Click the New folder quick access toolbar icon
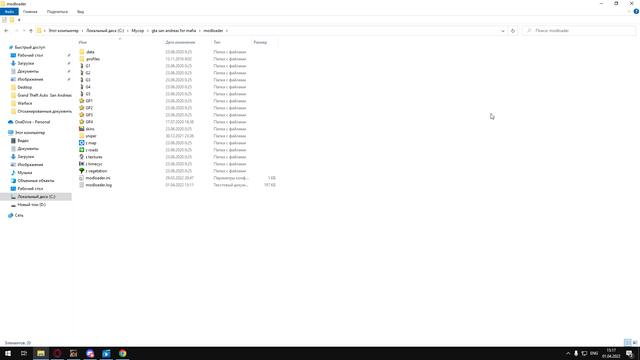Image resolution: width=640 pixels, height=360 pixels. point(12,20)
